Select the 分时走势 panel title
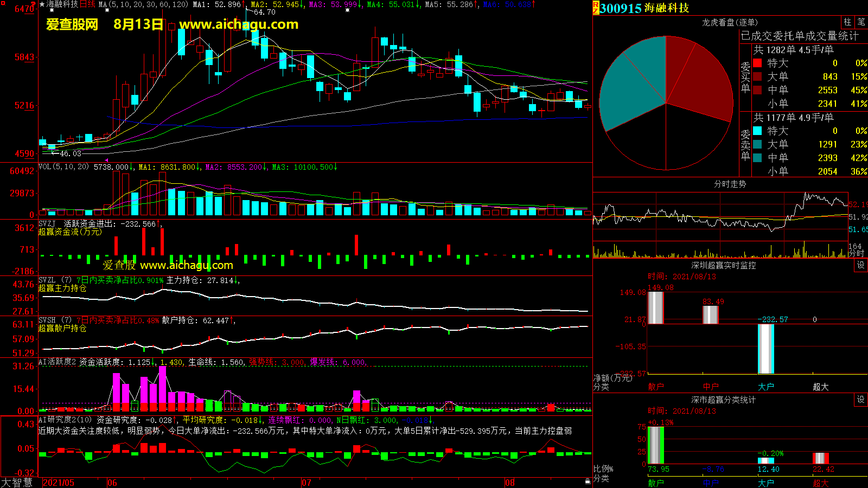 pos(730,184)
